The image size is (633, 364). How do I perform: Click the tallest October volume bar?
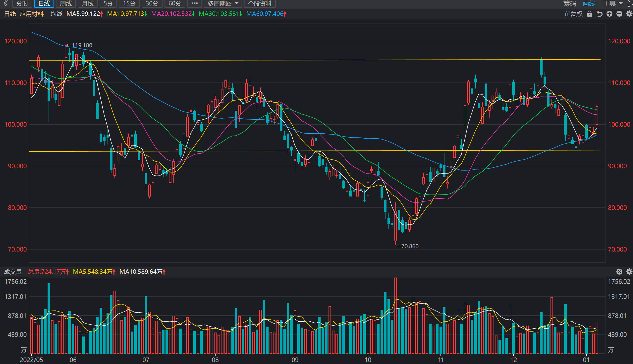(x=396, y=315)
